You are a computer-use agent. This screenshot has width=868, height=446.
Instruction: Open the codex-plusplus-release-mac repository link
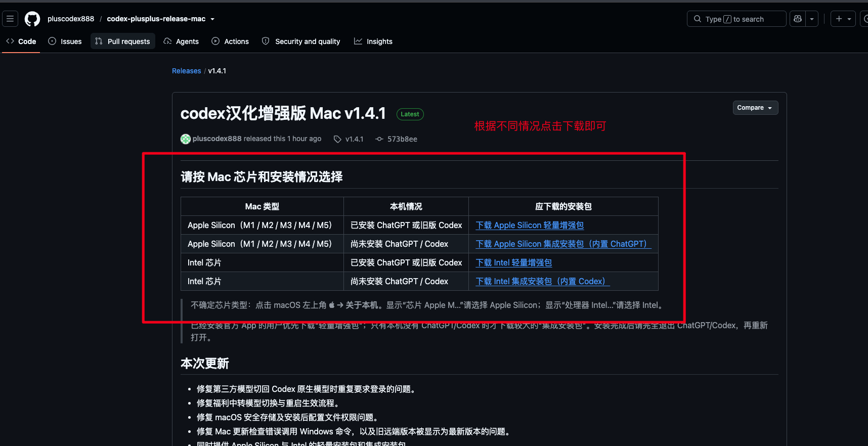[x=156, y=19]
